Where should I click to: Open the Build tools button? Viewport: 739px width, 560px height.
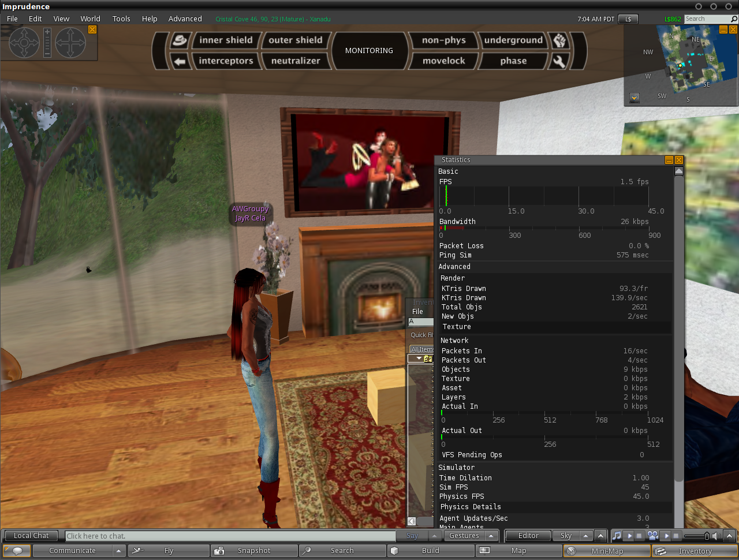(430, 551)
